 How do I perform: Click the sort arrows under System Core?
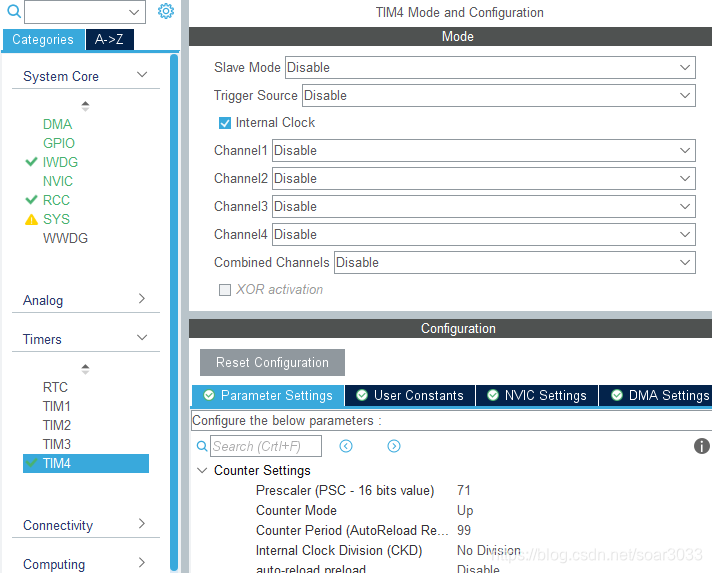point(85,106)
